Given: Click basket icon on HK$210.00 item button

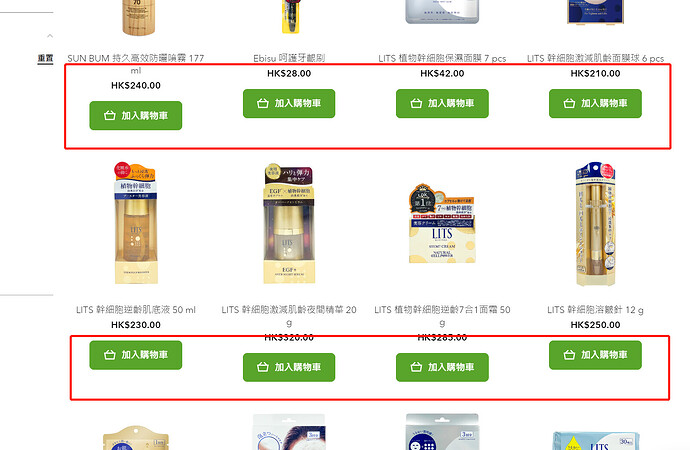Looking at the screenshot, I should tap(569, 103).
